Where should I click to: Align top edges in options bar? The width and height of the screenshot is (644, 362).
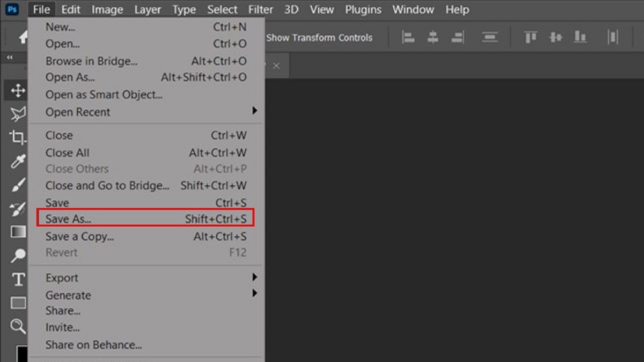(x=531, y=37)
